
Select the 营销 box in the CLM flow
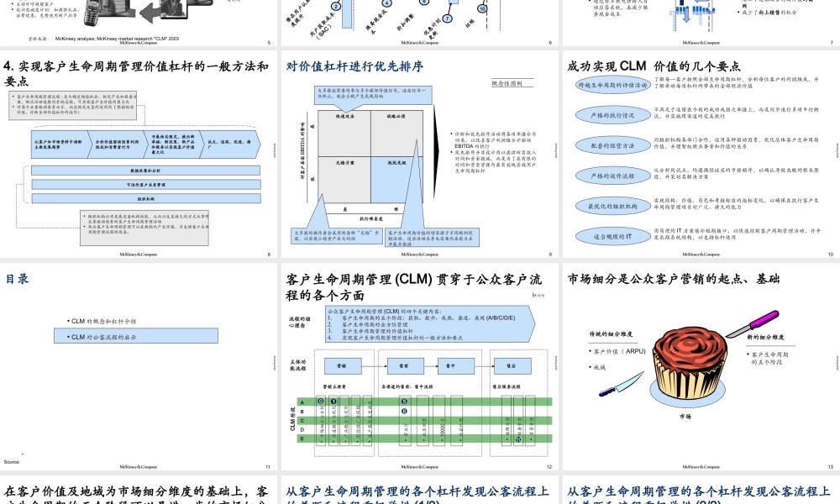pos(342,366)
